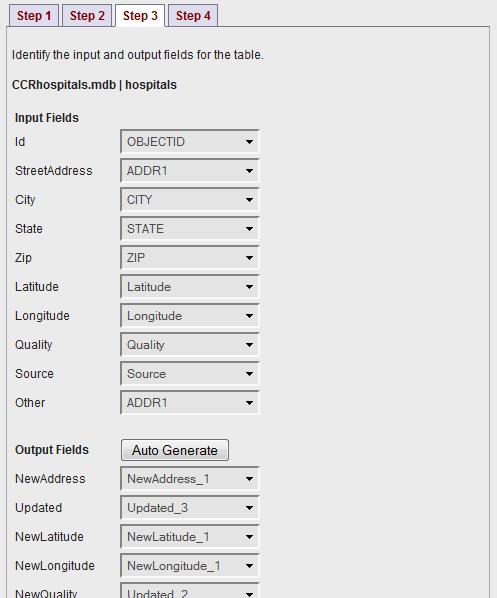Open the Other dropdown showing ADDR1
497x598 pixels.
190,403
